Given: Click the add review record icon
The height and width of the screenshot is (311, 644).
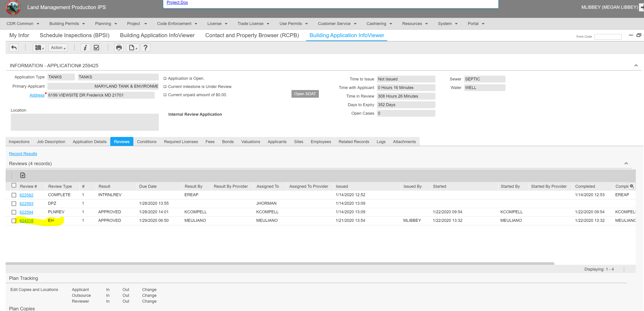Looking at the screenshot, I should point(23,175).
